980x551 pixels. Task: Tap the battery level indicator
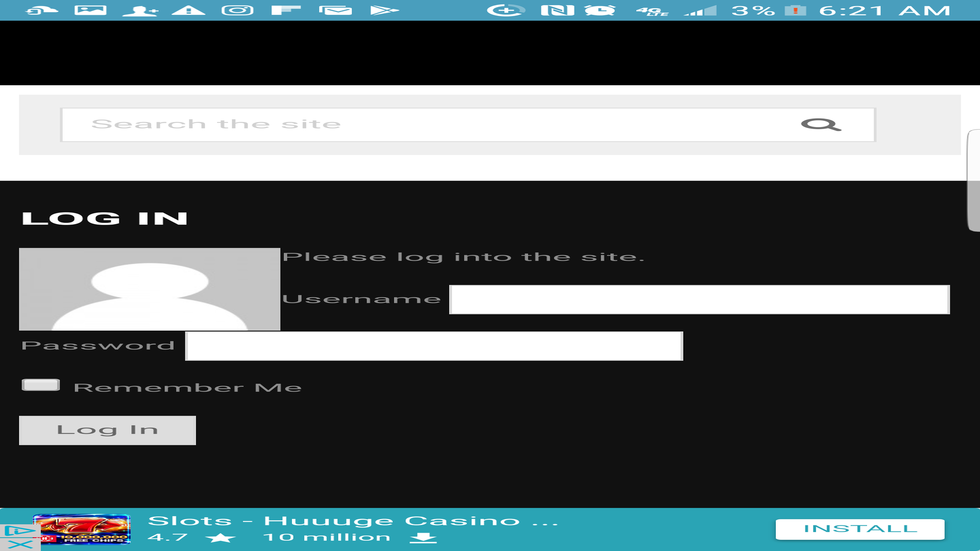(x=795, y=10)
